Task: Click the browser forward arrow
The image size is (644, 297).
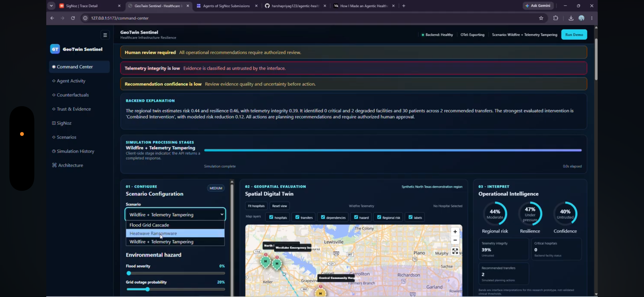Action: (62, 18)
